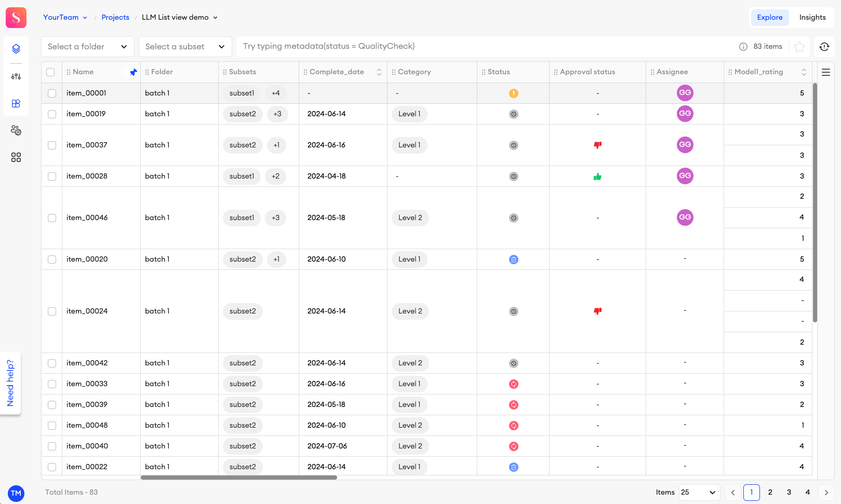The width and height of the screenshot is (841, 504).
Task: Check the box for item_00024
Action: (x=52, y=311)
